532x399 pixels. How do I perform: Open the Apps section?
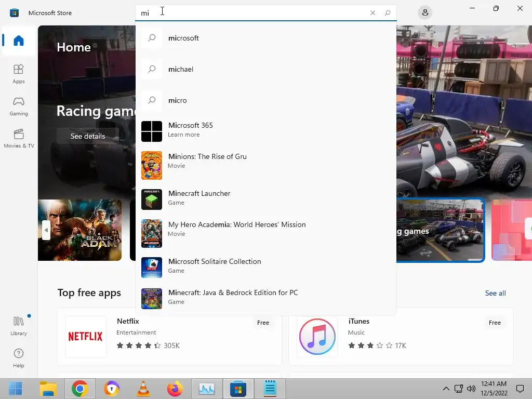[19, 74]
